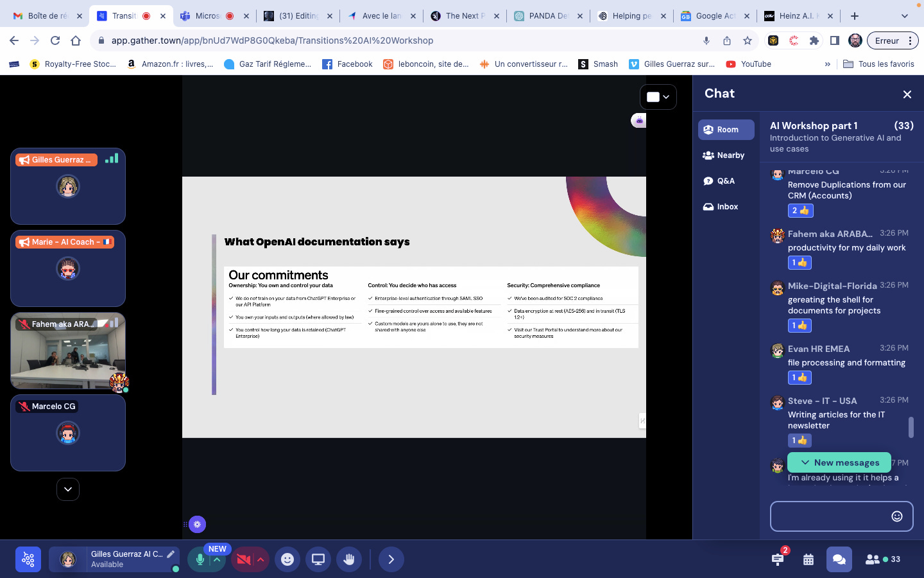Expand more participant tiles down chevron
This screenshot has height=578, width=924.
click(68, 489)
